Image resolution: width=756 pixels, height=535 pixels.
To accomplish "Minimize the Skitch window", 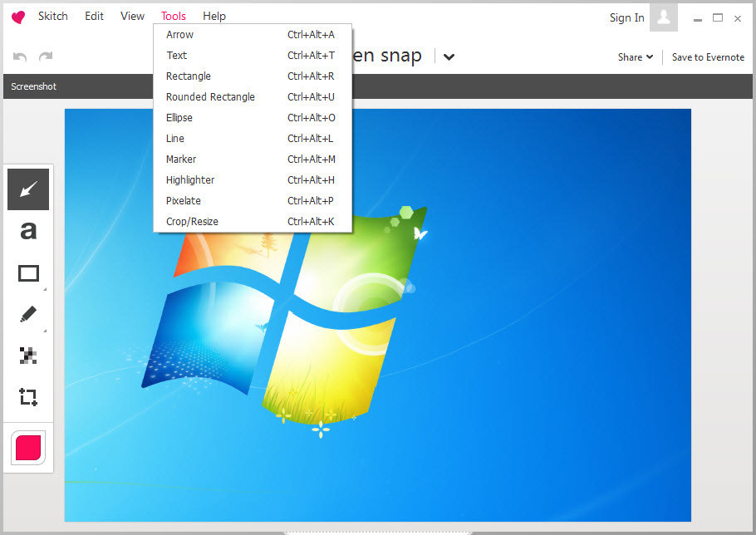I will click(x=698, y=19).
